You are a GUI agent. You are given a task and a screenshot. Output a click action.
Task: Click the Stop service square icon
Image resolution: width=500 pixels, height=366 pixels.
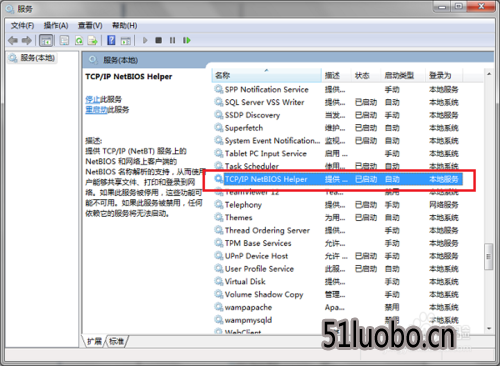158,40
